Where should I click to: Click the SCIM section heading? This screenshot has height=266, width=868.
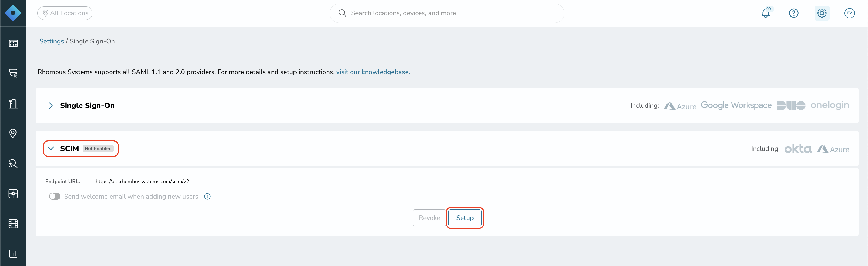click(x=69, y=148)
